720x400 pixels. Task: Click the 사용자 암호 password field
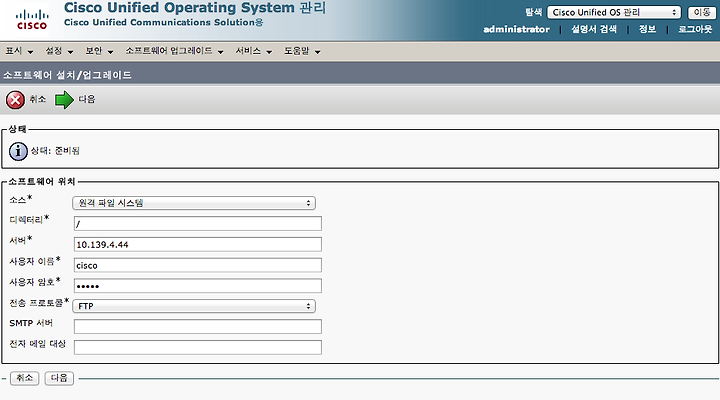[x=197, y=286]
